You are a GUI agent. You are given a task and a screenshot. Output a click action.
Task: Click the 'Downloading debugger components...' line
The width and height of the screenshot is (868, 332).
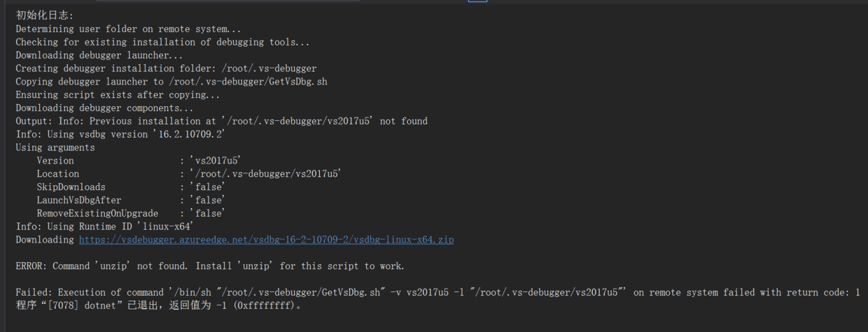(104, 108)
